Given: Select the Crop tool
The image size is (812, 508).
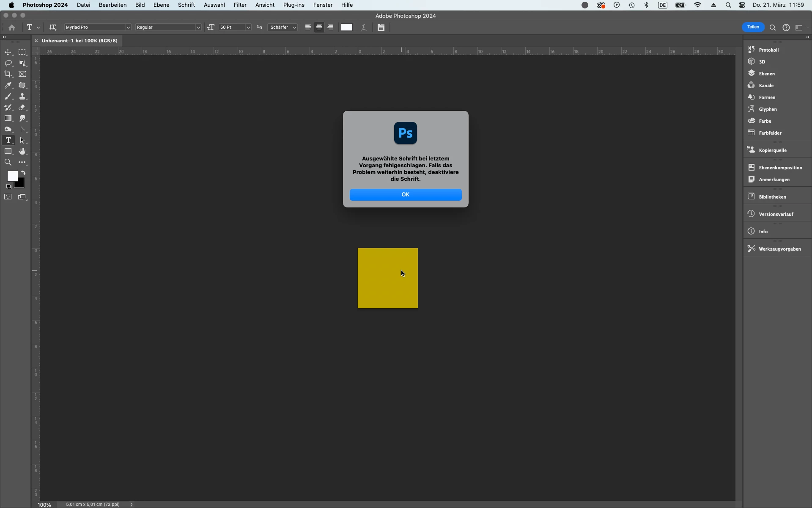Looking at the screenshot, I should (x=8, y=74).
